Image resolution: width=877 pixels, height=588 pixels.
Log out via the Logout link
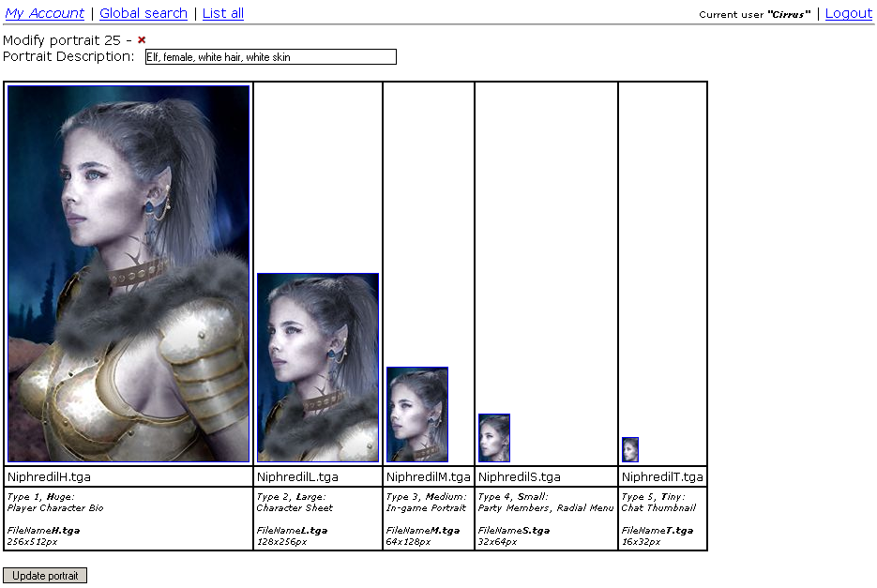849,13
